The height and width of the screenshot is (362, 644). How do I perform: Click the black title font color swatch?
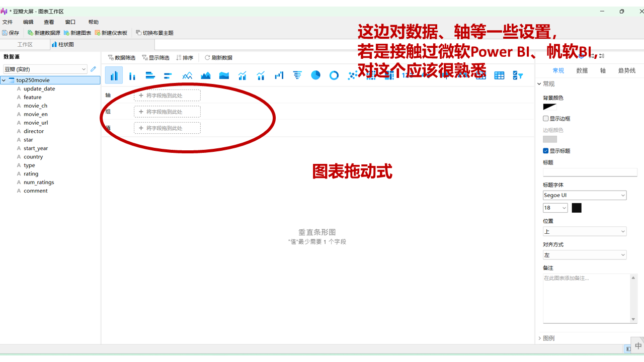tap(577, 208)
